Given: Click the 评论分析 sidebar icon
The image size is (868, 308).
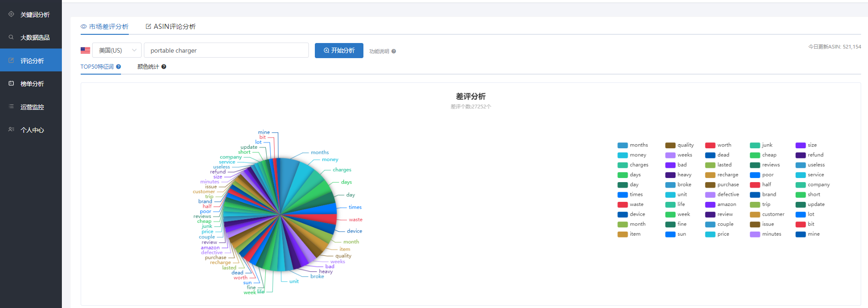Looking at the screenshot, I should 11,60.
